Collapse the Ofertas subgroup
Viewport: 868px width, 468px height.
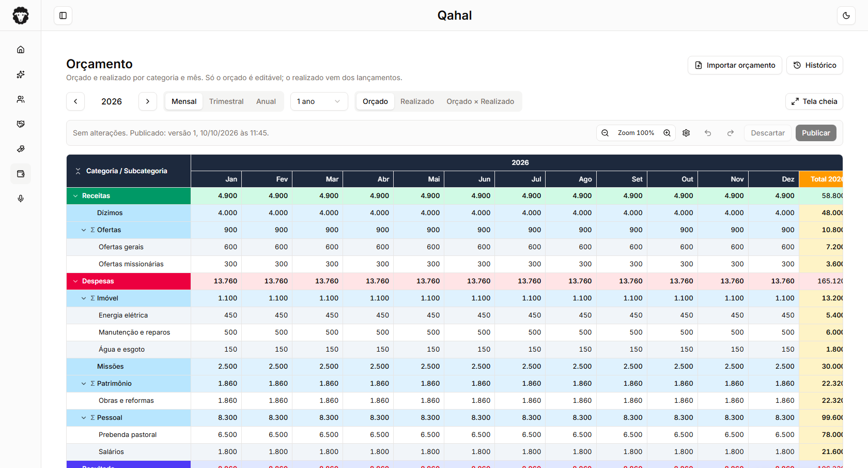[84, 230]
